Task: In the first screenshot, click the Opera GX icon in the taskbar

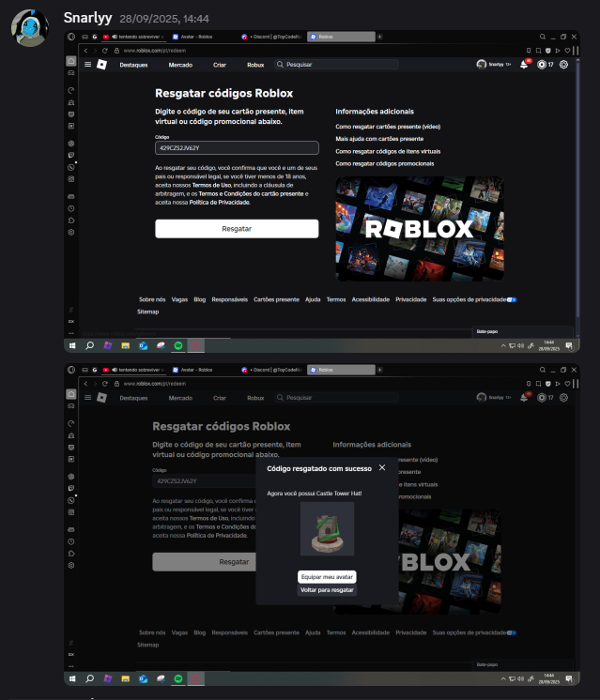Action: (x=195, y=345)
